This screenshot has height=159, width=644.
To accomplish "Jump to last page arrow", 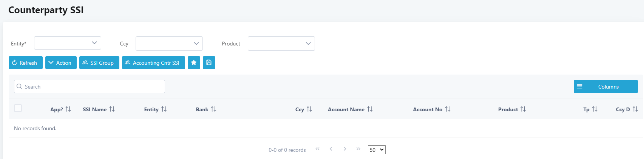I will [358, 149].
